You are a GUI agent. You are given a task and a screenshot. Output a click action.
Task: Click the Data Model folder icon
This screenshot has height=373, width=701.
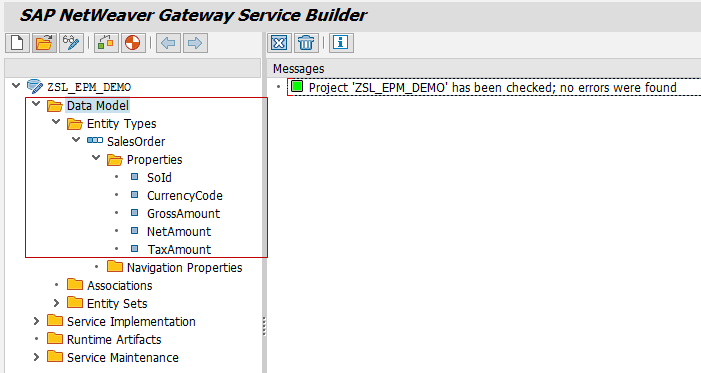pyautogui.click(x=55, y=106)
